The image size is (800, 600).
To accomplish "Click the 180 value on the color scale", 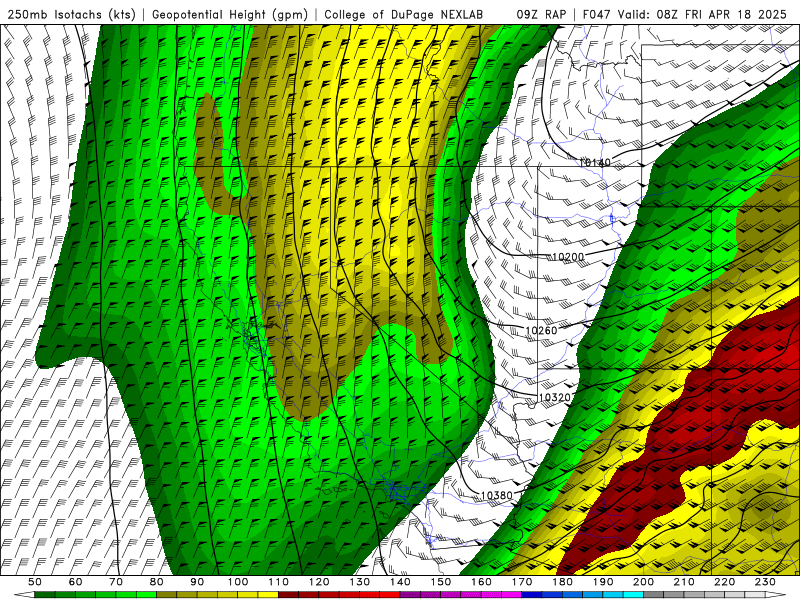I will coord(562,582).
